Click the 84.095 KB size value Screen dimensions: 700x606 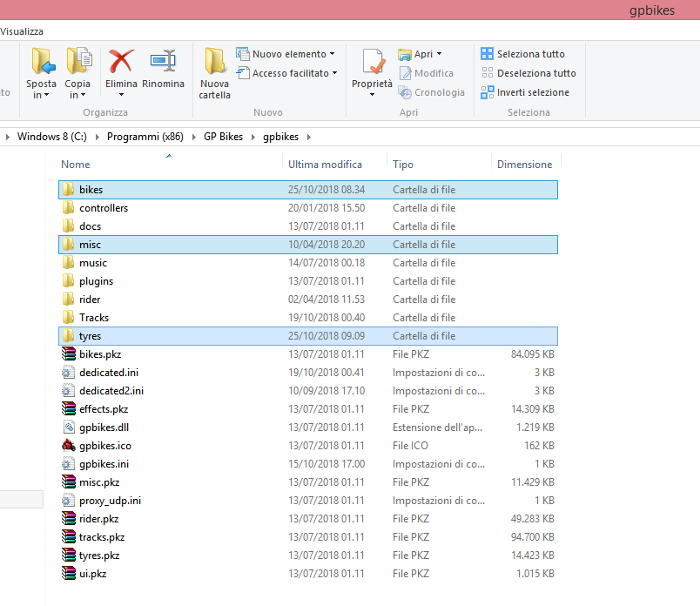click(533, 354)
